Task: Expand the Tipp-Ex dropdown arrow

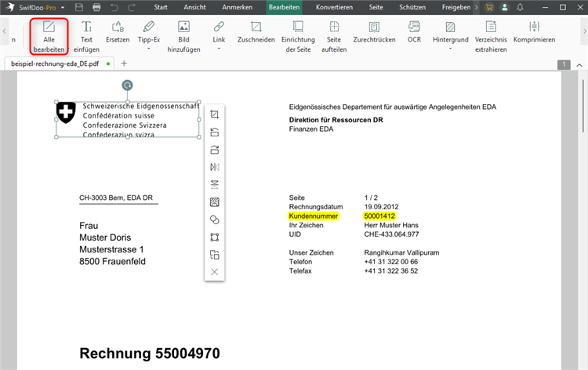Action: tap(148, 49)
